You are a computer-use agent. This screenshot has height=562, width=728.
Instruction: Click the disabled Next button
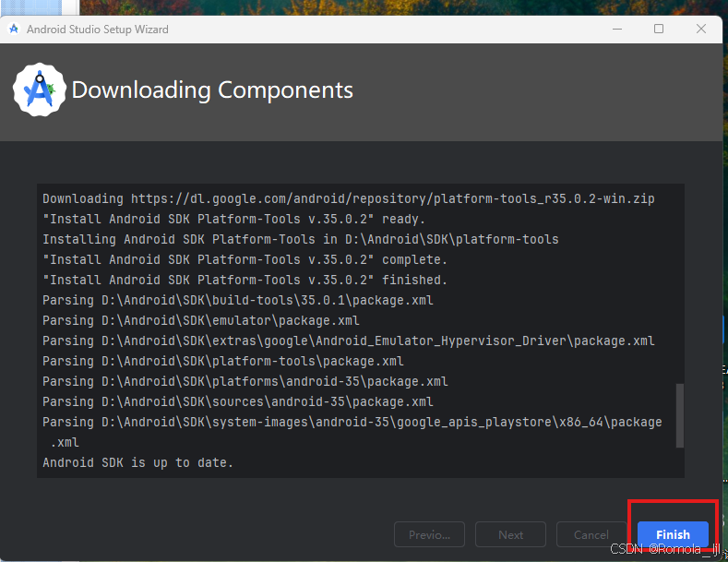(x=510, y=534)
